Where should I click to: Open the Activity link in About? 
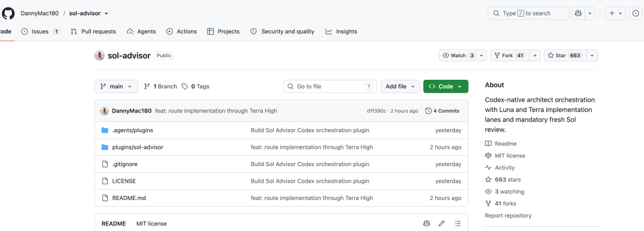[500, 167]
